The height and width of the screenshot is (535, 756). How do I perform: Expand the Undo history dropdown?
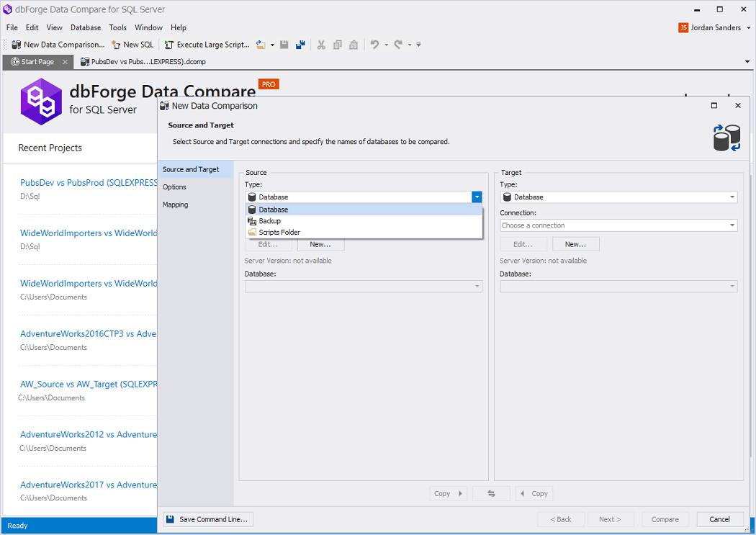[x=386, y=45]
